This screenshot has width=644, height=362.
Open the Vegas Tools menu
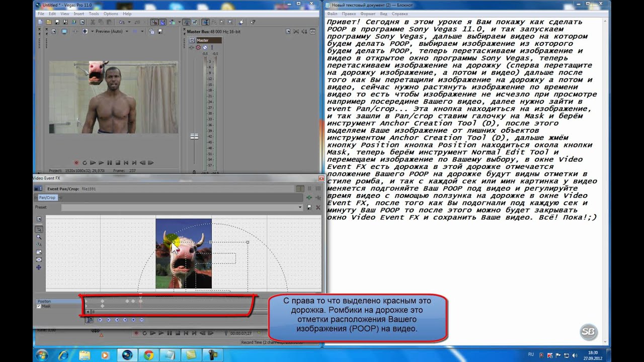[x=94, y=14]
